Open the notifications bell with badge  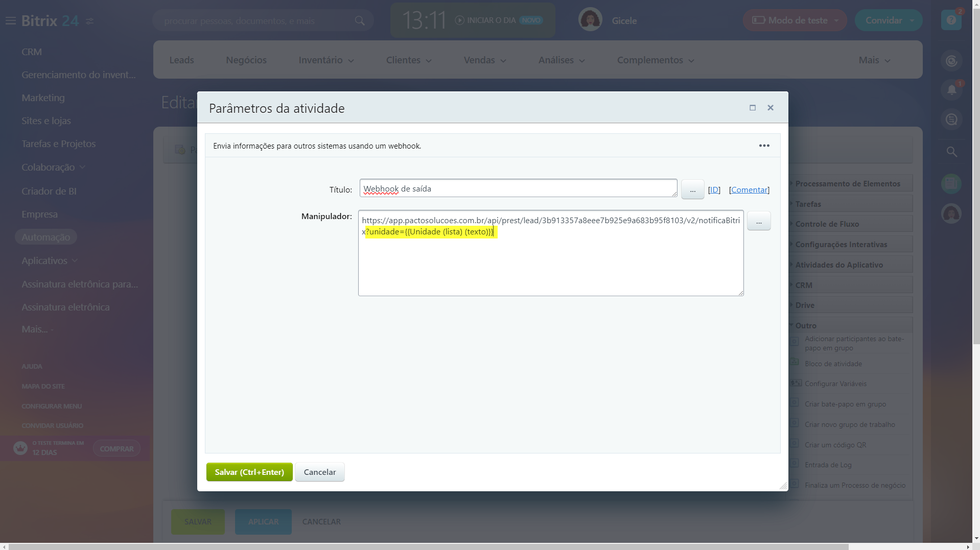tap(951, 90)
